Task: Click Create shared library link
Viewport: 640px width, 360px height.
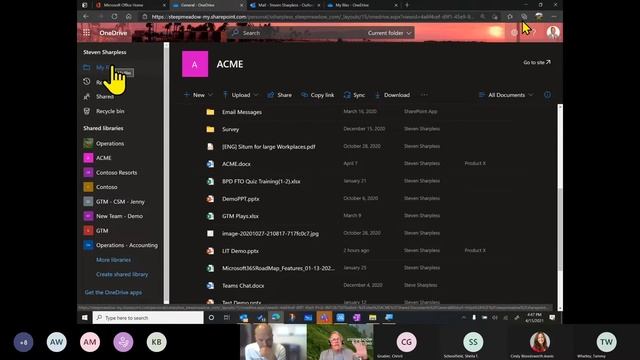Action: point(122,274)
